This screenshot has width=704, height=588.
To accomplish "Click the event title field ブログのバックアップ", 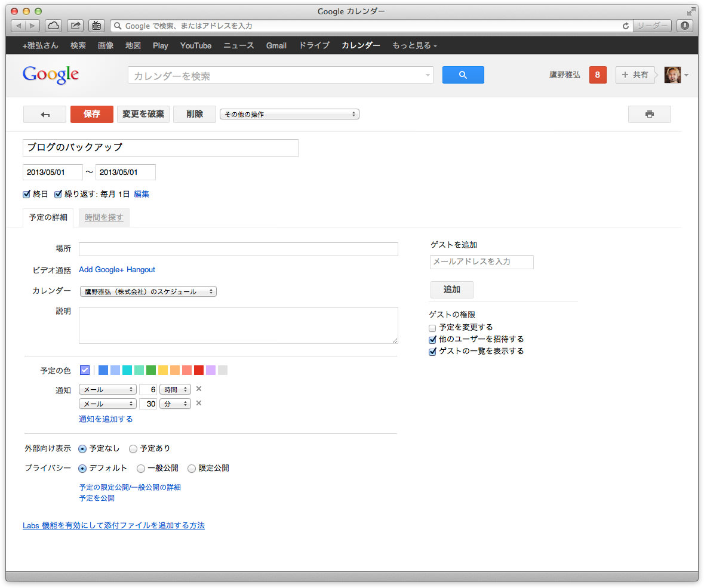I will click(x=160, y=148).
